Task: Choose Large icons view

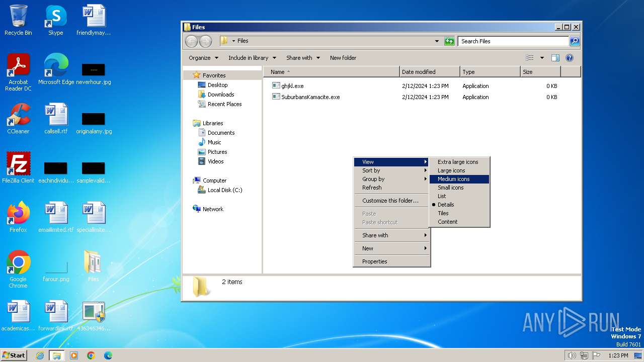Action: [459, 170]
